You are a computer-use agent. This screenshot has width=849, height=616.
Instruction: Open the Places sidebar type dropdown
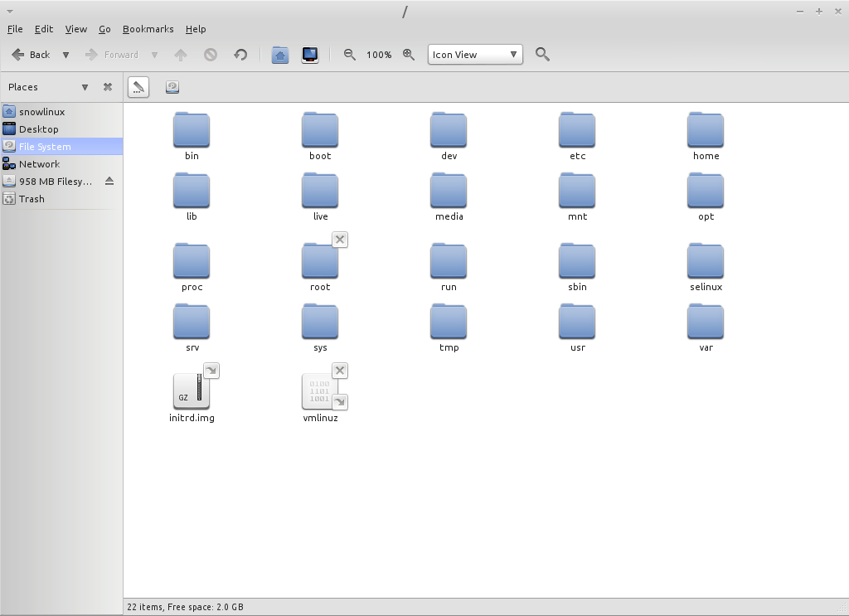click(85, 87)
